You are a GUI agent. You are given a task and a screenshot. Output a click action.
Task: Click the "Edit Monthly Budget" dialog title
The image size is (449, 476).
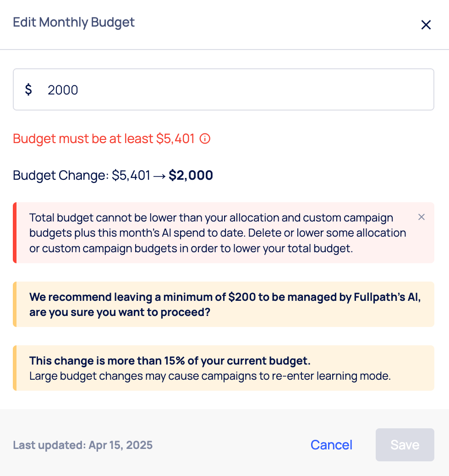74,22
